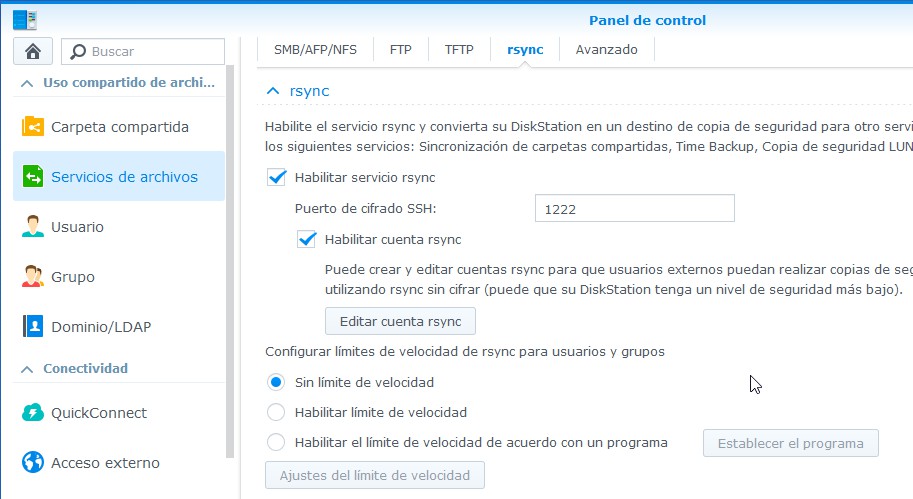
Task: Open QuickConnect cloud icon
Action: click(33, 413)
